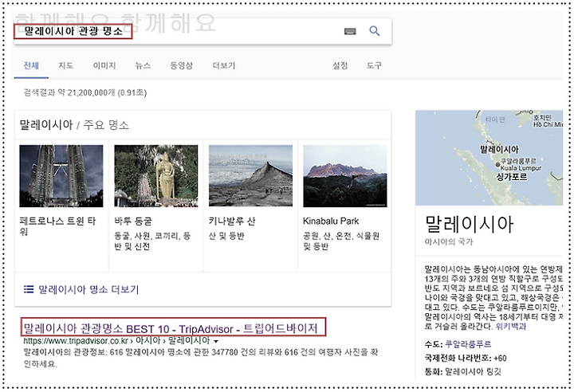Click the 페트로나스 트윈 타워 title
Screen dimensions: 574x392
tap(57, 226)
